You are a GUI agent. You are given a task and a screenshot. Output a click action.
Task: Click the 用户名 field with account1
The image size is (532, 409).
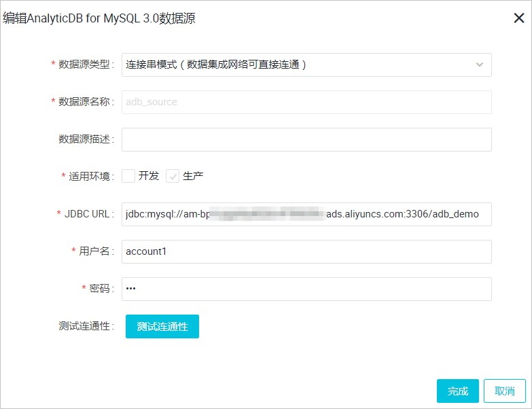pyautogui.click(x=306, y=251)
